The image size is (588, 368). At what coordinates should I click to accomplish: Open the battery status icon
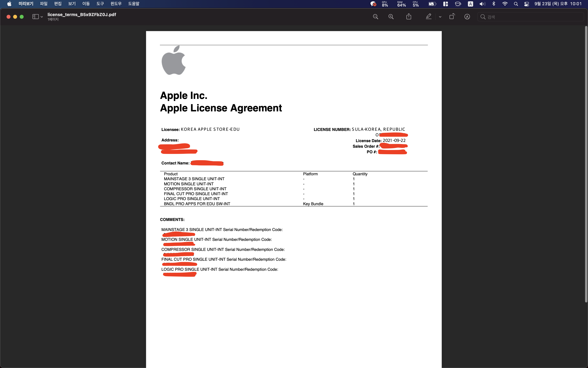click(432, 4)
